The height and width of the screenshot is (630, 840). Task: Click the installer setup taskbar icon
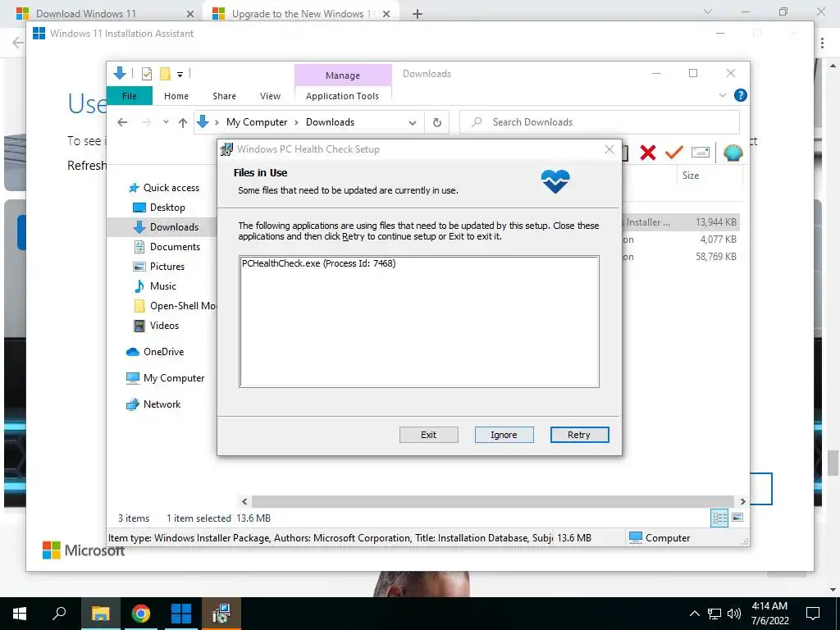click(221, 614)
